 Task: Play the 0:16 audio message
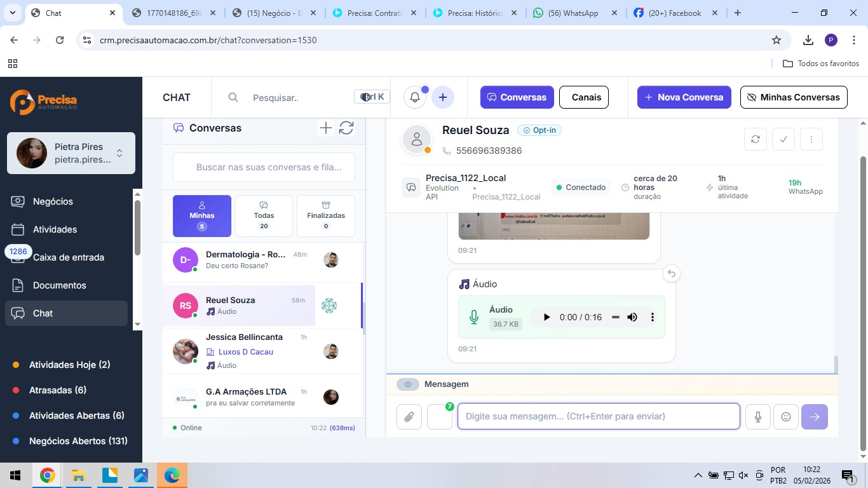[x=546, y=317]
